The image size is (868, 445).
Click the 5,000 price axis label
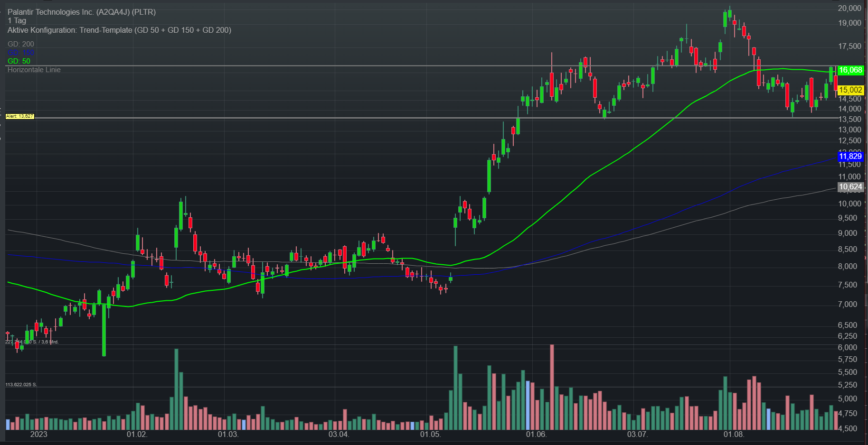pyautogui.click(x=848, y=399)
